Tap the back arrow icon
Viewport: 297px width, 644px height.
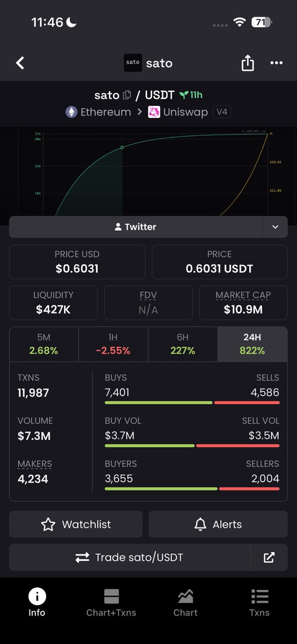[20, 63]
